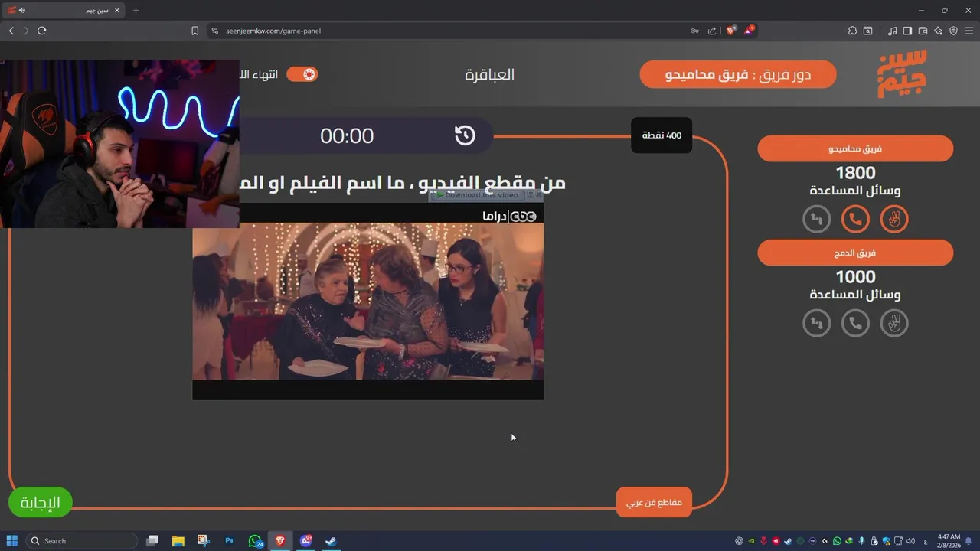This screenshot has height=551, width=980.
Task: Open the Windows Start menu
Action: tap(12, 541)
